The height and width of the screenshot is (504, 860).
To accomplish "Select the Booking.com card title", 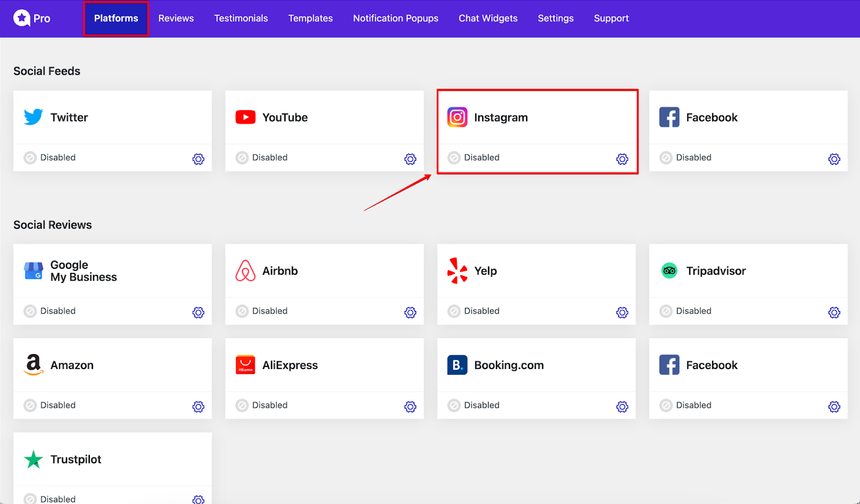I will 509,365.
